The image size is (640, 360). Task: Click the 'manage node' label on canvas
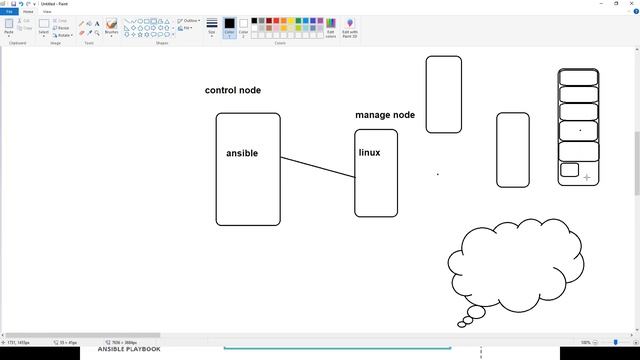[x=385, y=115]
